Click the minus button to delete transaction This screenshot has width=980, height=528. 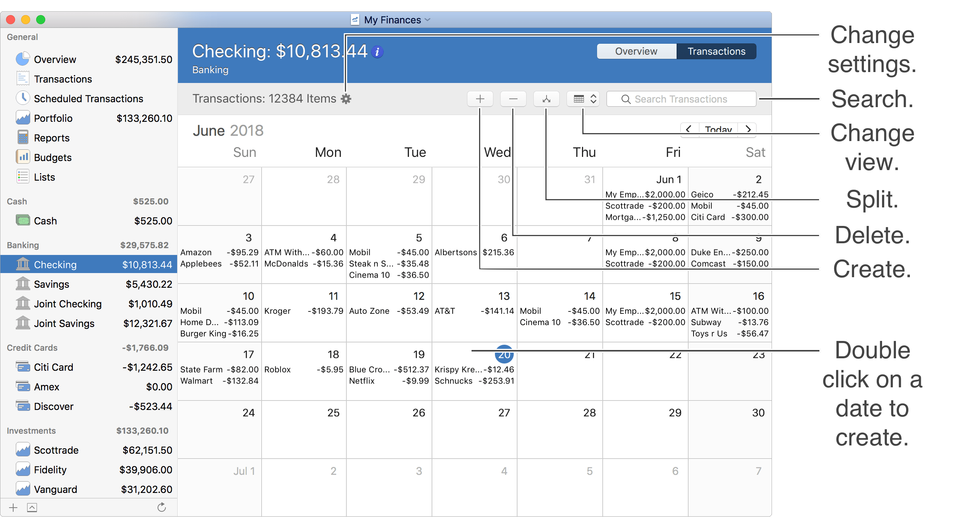[513, 99]
